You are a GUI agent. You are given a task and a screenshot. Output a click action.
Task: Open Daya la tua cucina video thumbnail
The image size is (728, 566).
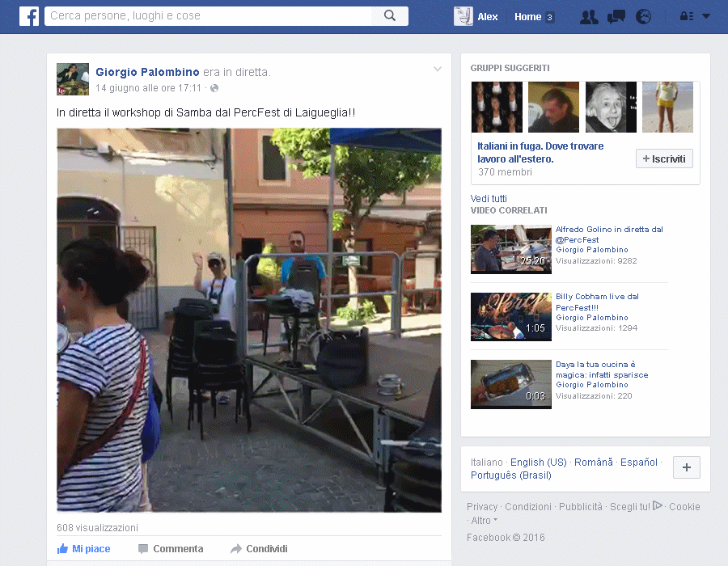pyautogui.click(x=510, y=384)
